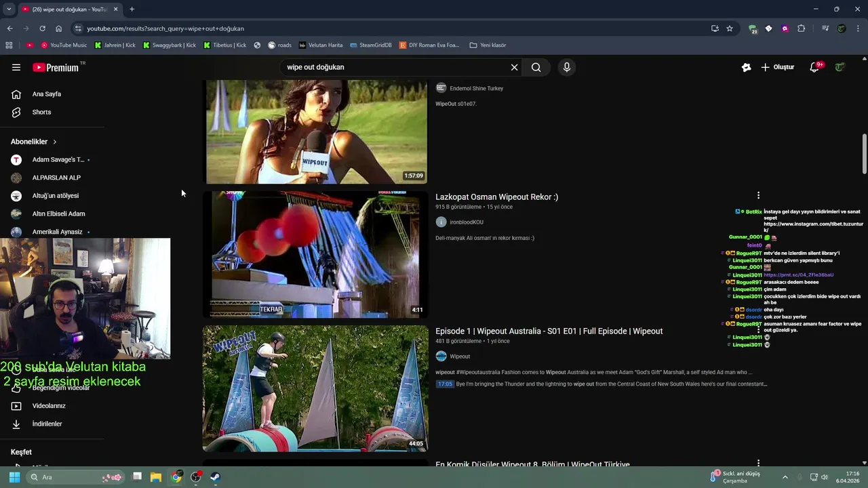Open Wipeout Australia Episode 1 video title

click(x=549, y=331)
